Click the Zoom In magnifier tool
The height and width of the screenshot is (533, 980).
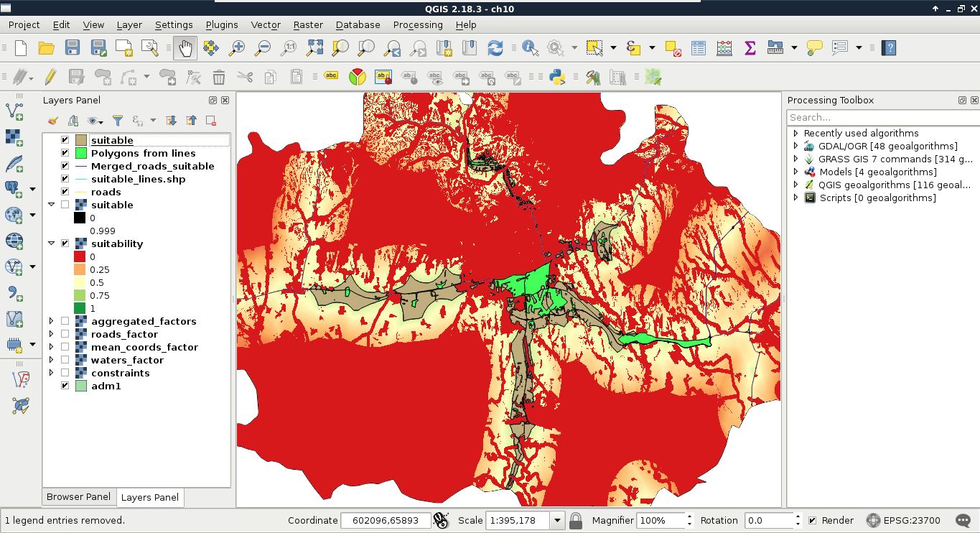236,48
